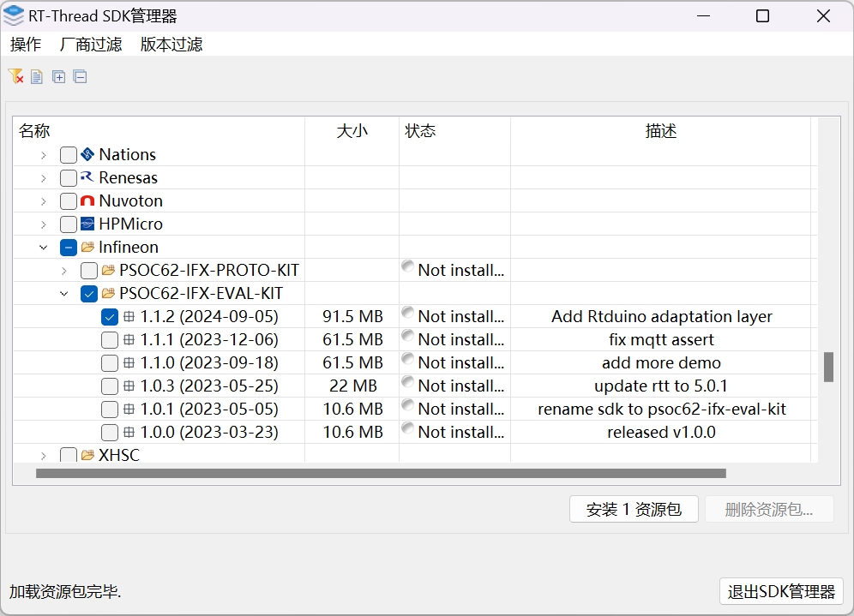Expand the Nations tree node
The height and width of the screenshot is (616, 854).
click(x=44, y=155)
